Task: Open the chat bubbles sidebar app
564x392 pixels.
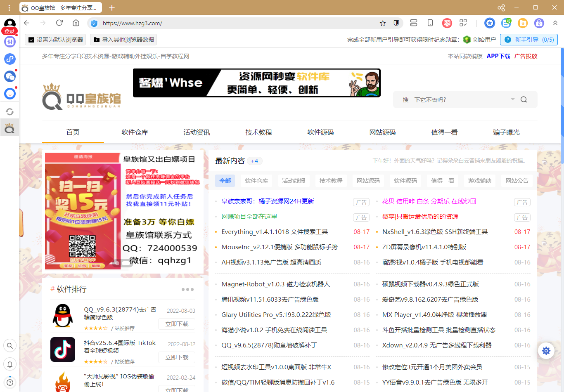Action: coord(10,76)
